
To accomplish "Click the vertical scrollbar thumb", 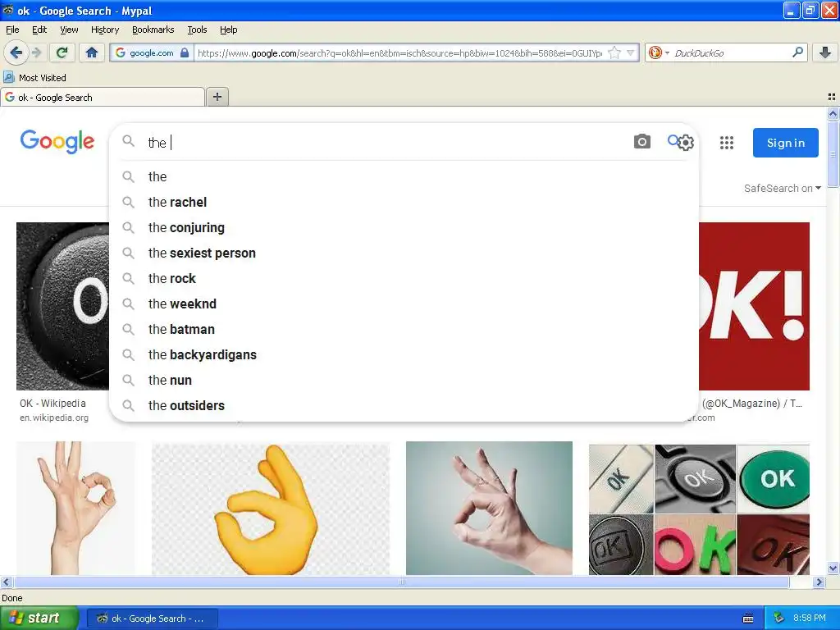I will click(833, 154).
